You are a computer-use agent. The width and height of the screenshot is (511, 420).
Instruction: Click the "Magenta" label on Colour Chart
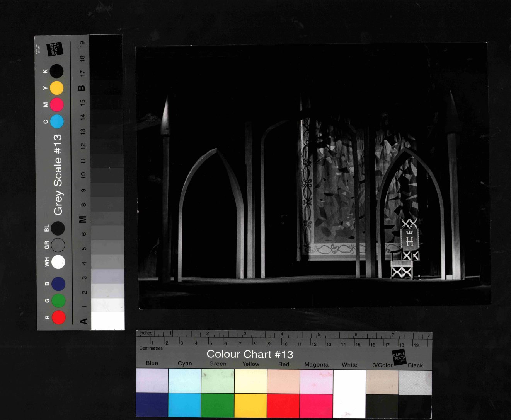click(x=316, y=364)
